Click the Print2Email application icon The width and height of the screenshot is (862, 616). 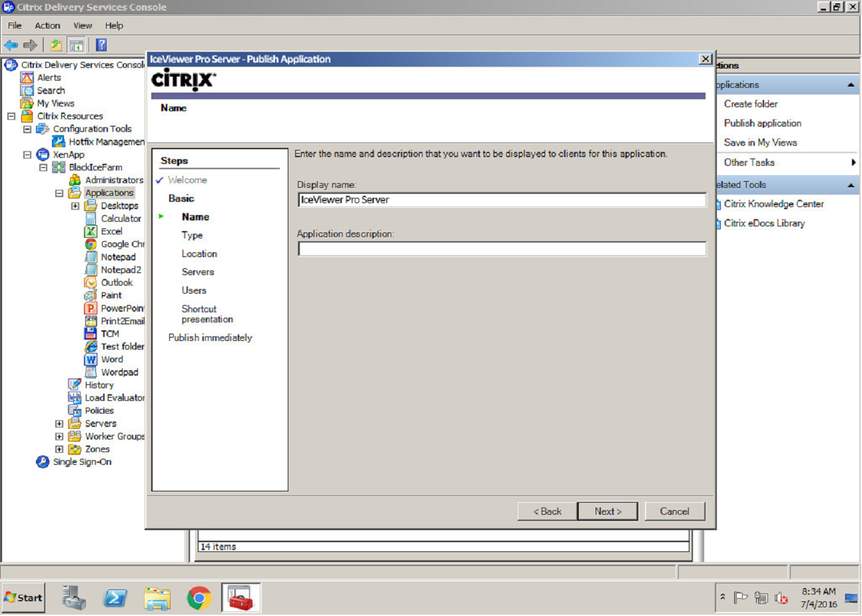[91, 321]
